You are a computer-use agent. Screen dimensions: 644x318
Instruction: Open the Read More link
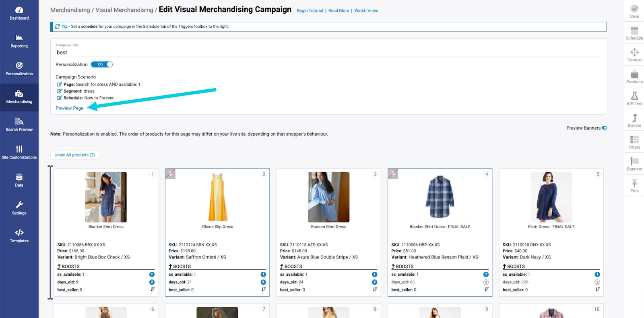click(339, 11)
